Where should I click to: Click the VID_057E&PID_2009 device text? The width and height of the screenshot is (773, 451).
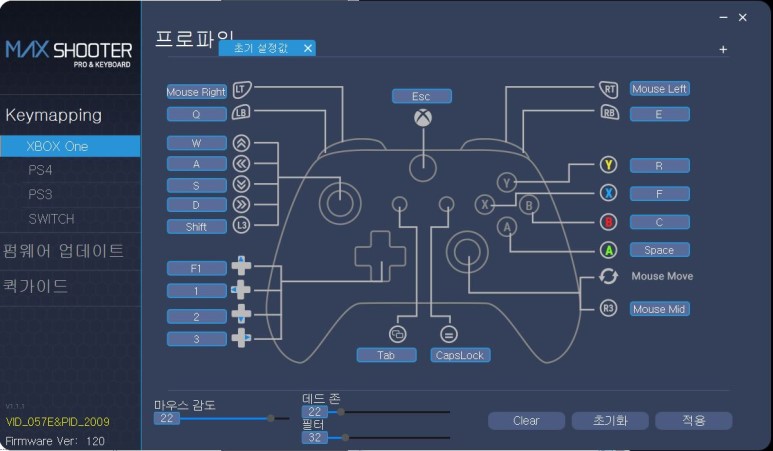[58, 422]
